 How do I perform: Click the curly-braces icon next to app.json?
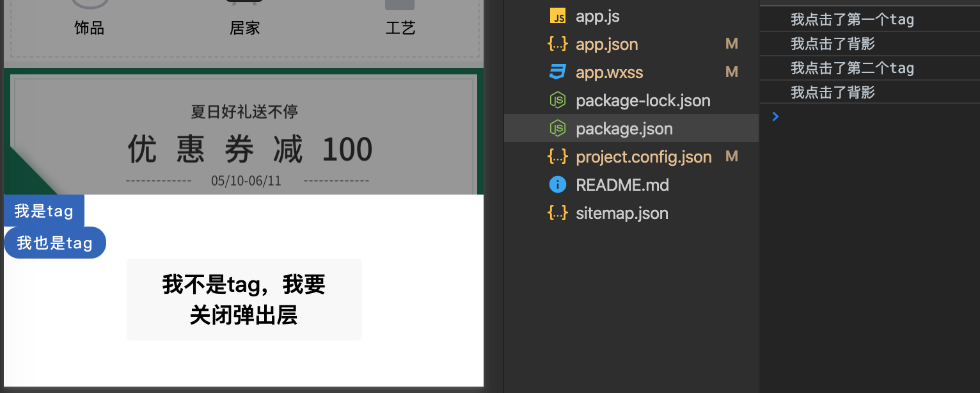pos(557,44)
